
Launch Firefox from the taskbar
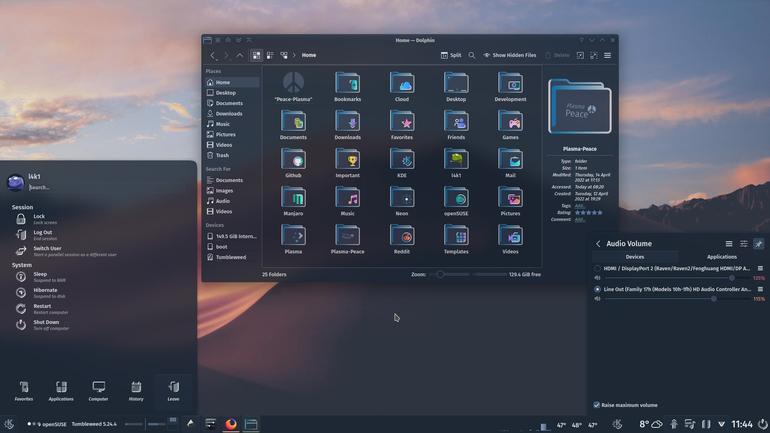click(x=231, y=424)
